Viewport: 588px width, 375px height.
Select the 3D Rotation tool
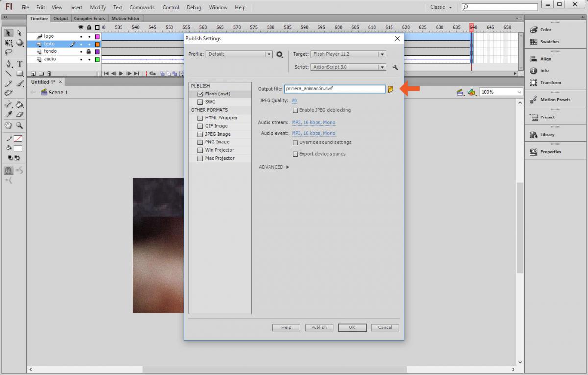point(19,43)
